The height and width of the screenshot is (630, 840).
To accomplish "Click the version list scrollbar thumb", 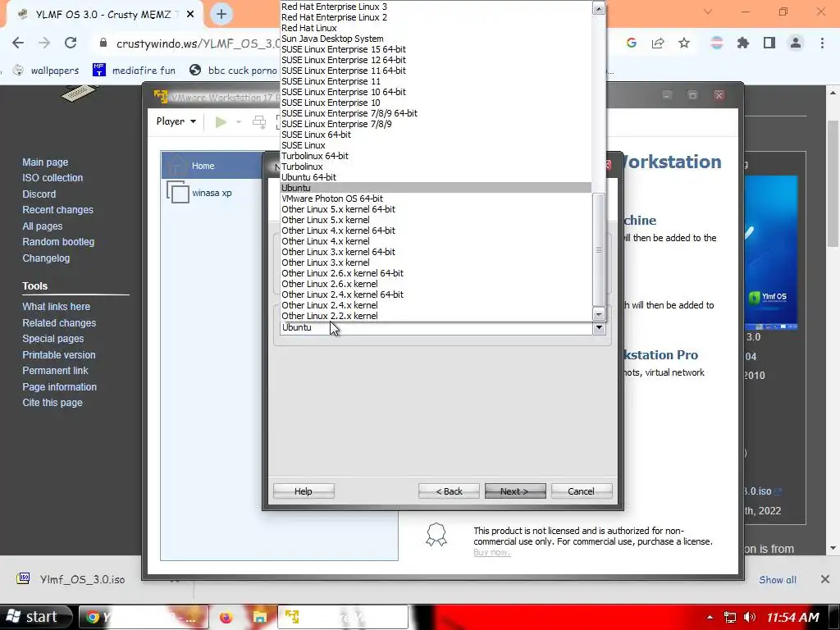I will 598,249.
